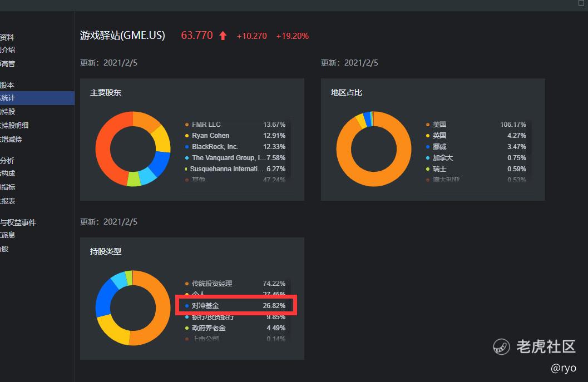The image size is (588, 382).
Task: Click the 26.82% hedge fund value
Action: pos(274,306)
